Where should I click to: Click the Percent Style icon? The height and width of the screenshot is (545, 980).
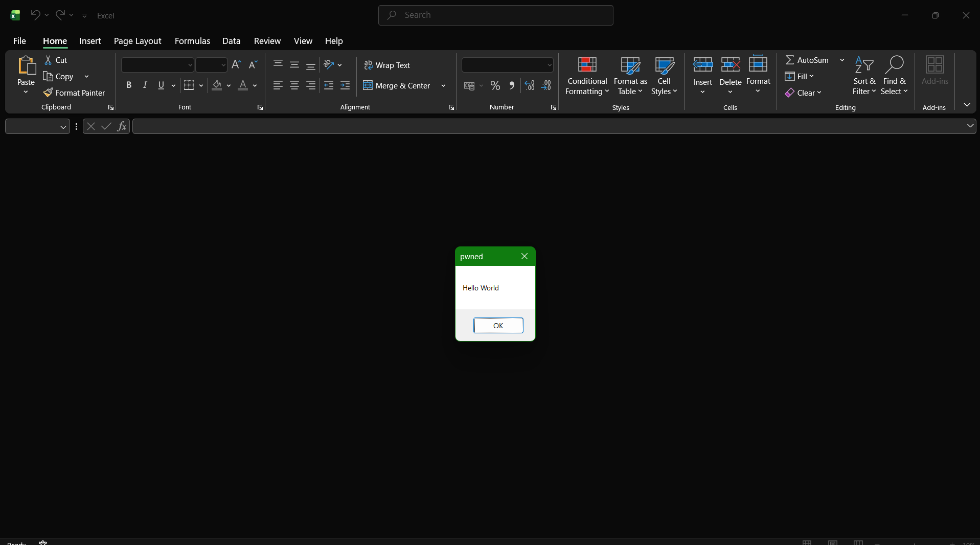point(495,86)
